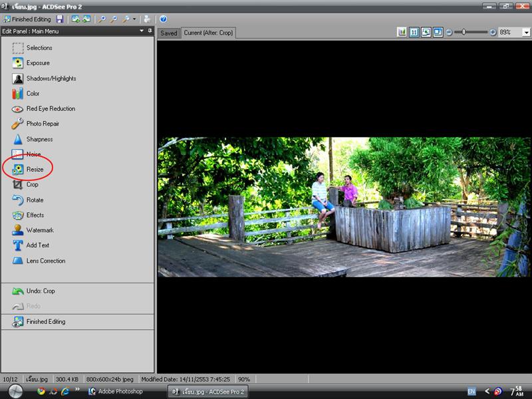
Task: Expand the Edit Panel menu arrow
Action: coord(141,31)
